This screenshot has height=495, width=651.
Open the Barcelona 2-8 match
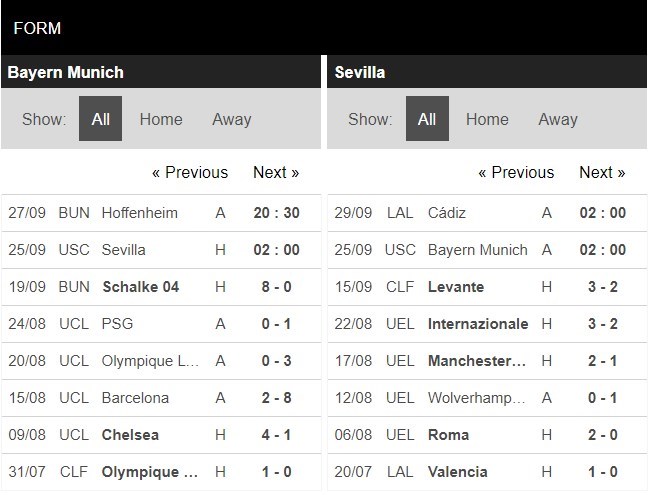(x=135, y=398)
